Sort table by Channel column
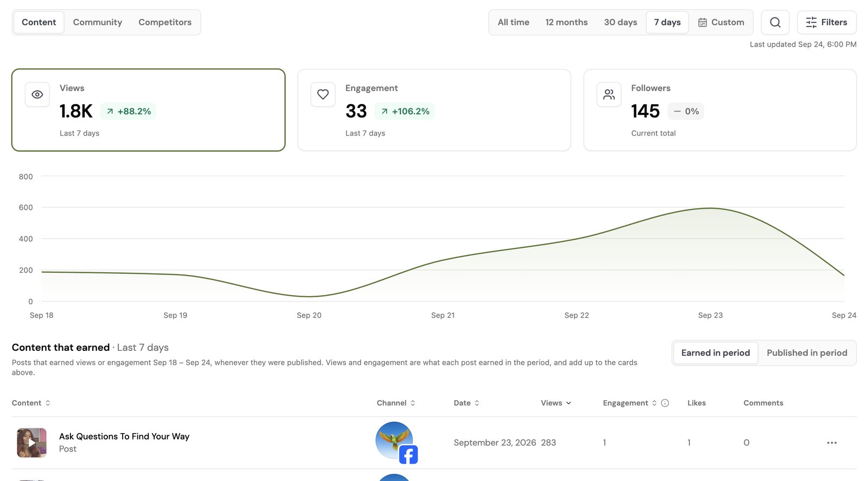Viewport: 868px width, 481px height. pyautogui.click(x=396, y=403)
